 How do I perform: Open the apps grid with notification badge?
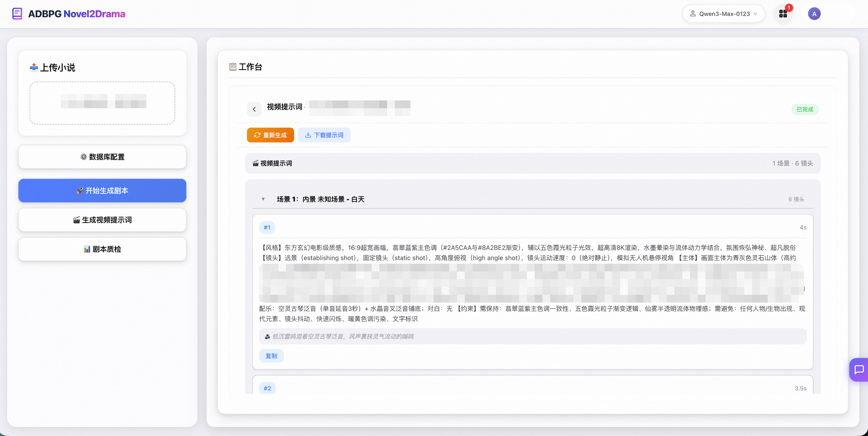(783, 14)
